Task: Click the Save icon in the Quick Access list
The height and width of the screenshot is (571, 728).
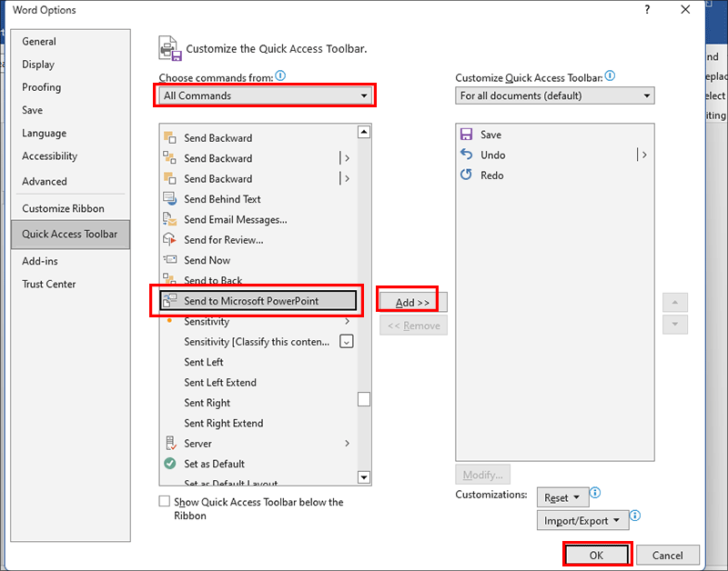Action: click(467, 135)
